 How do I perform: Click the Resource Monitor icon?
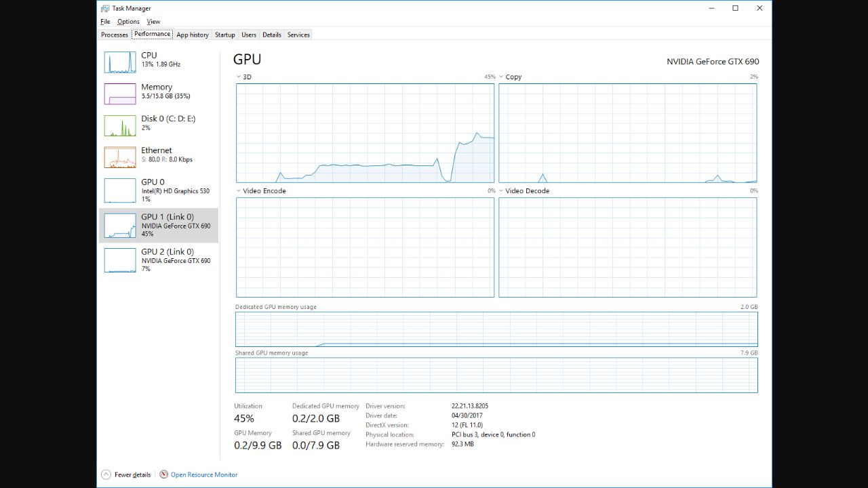163,474
